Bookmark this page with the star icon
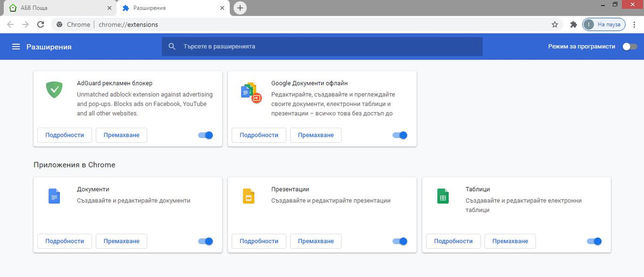 555,24
